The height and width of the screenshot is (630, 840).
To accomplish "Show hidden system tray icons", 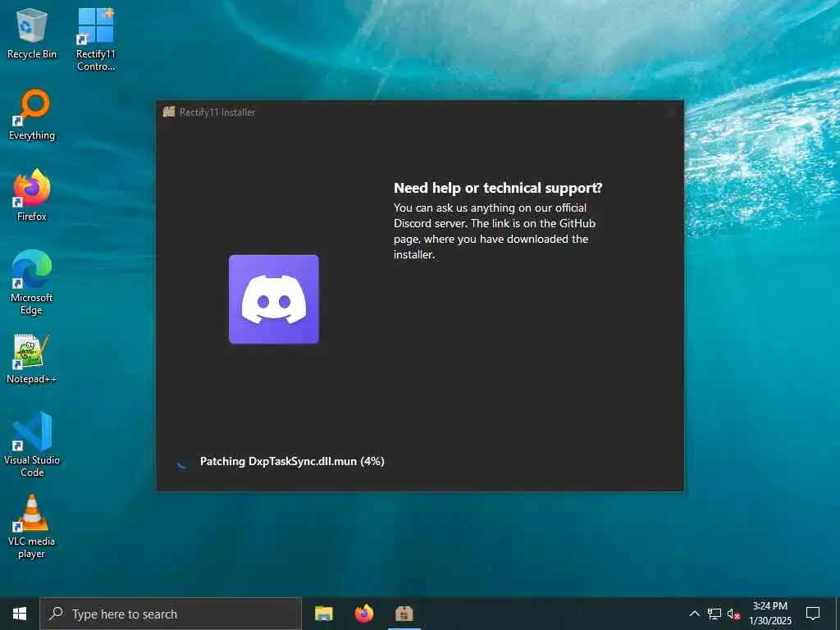I will pyautogui.click(x=694, y=614).
